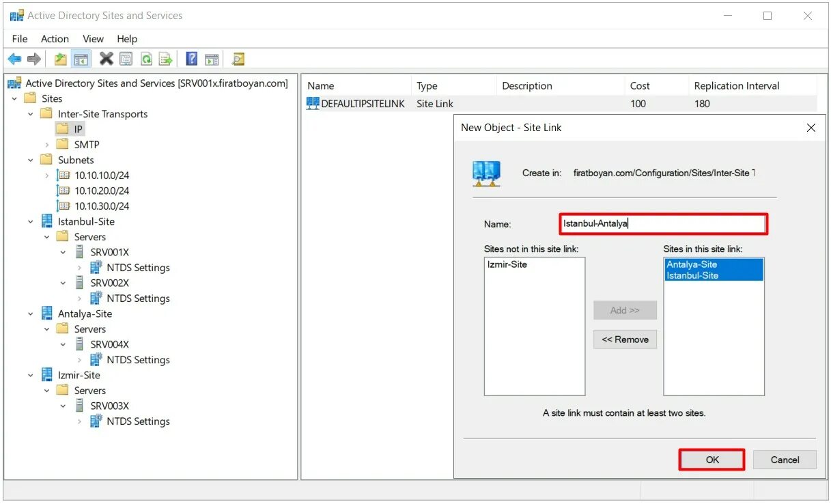This screenshot has width=831, height=504.
Task: Open the View menu
Action: point(93,39)
